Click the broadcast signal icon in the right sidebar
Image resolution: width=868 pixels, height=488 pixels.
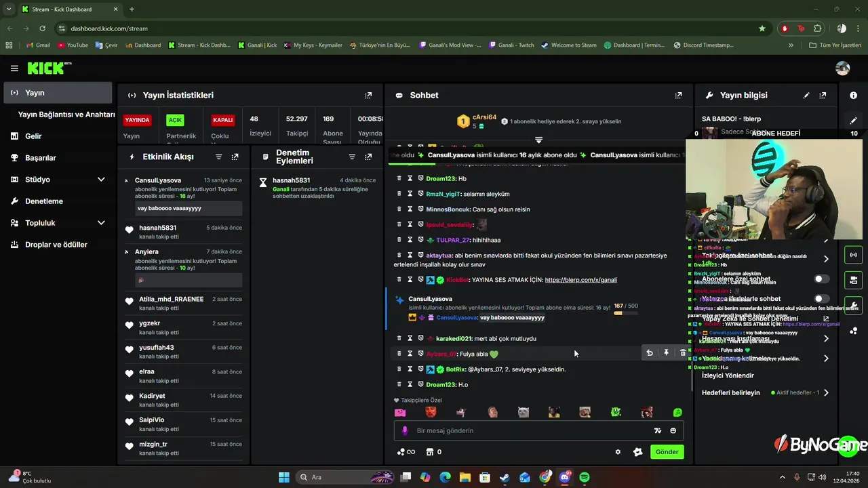pyautogui.click(x=853, y=256)
